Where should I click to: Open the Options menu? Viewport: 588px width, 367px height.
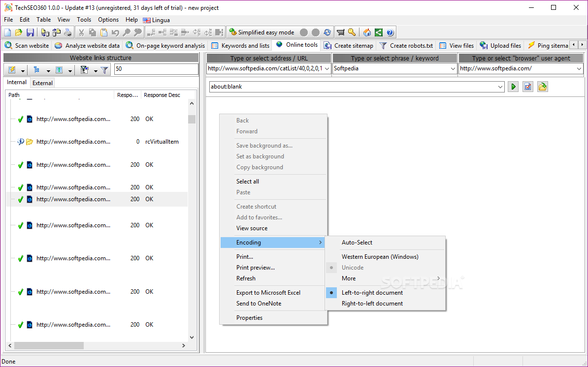pyautogui.click(x=108, y=20)
